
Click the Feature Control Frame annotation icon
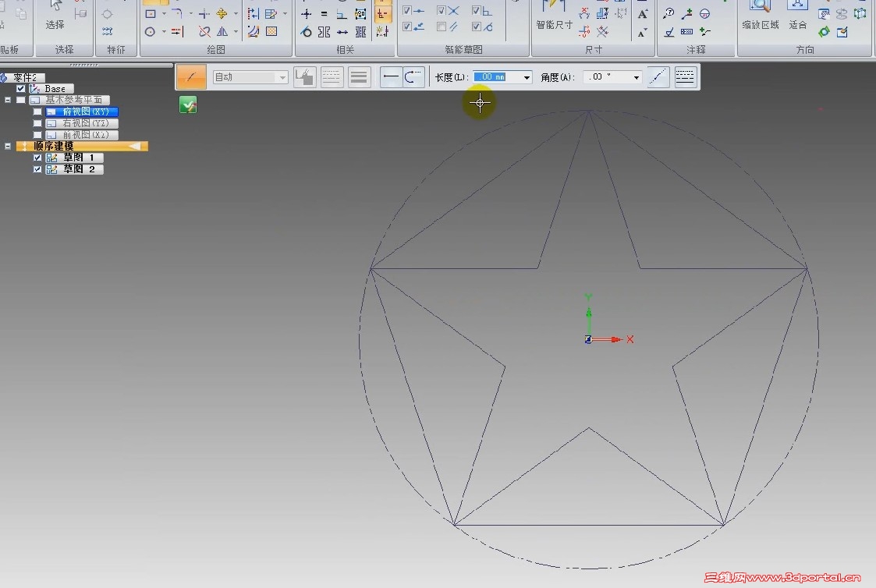tap(686, 32)
